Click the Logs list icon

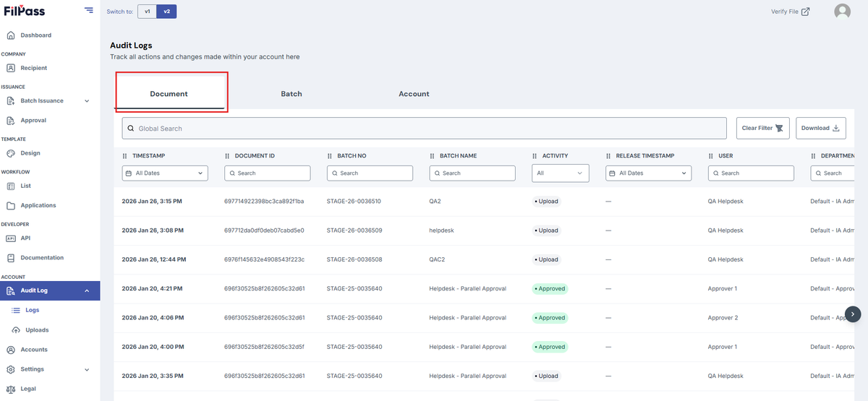[17, 310]
